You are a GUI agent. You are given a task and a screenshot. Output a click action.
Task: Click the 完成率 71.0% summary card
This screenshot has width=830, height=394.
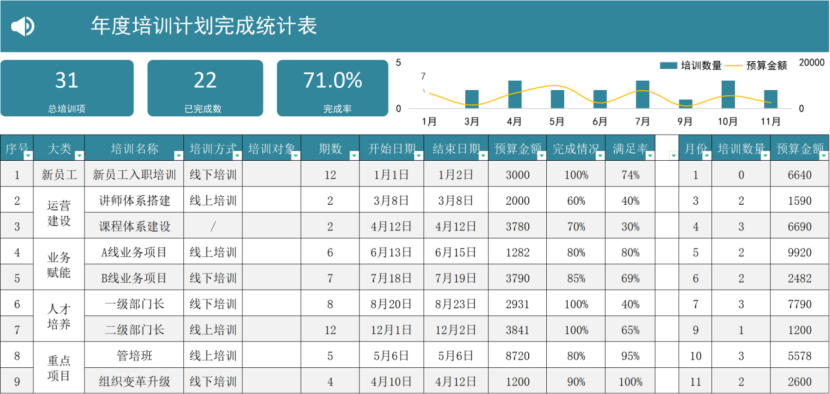tap(332, 88)
